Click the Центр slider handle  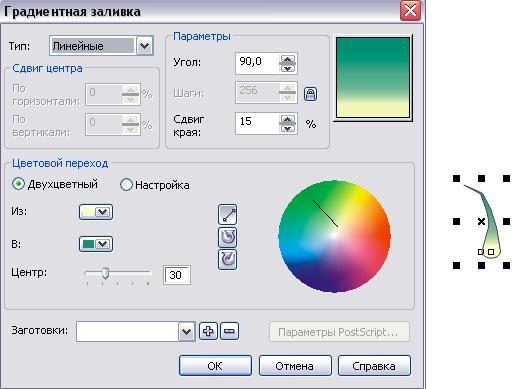(x=105, y=273)
